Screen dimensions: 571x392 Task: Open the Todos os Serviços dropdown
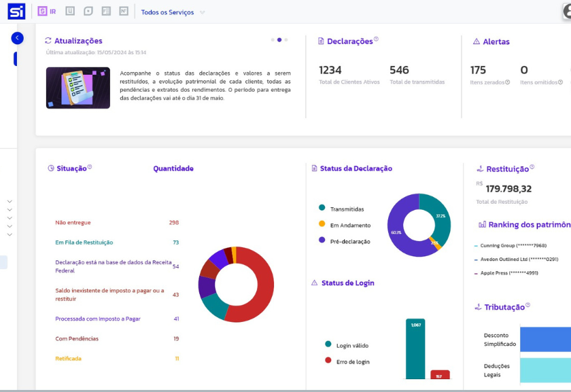coord(173,12)
